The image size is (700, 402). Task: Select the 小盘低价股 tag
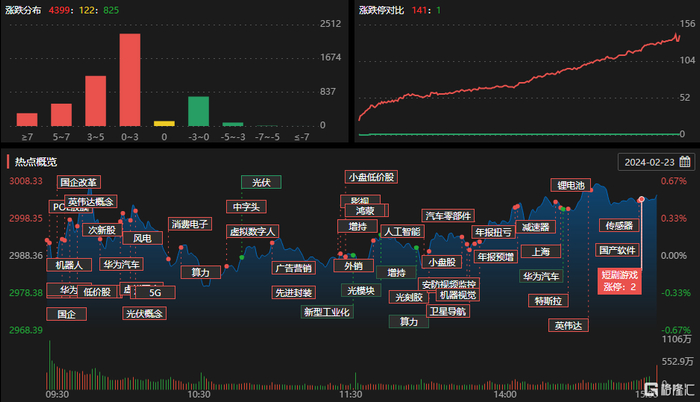(371, 177)
